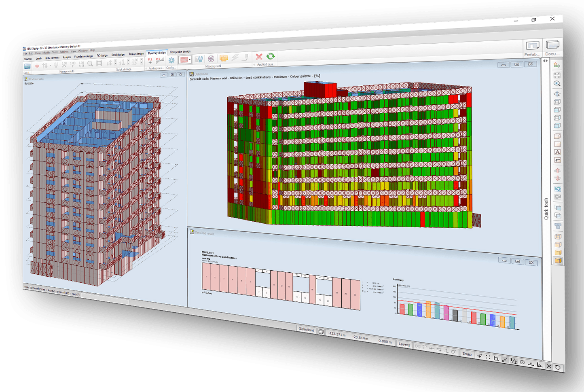Viewport: 584px width, 392px height.
Task: Click the red X Applied quantities delete icon
Action: tap(258, 57)
